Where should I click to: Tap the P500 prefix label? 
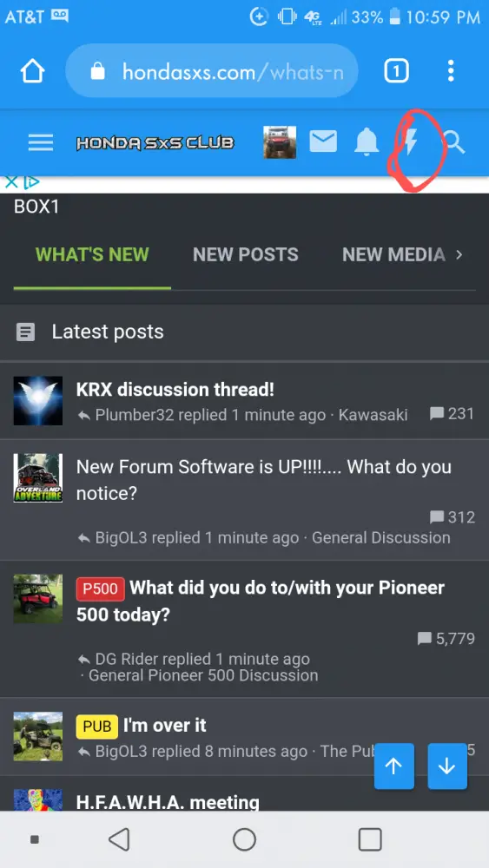100,589
